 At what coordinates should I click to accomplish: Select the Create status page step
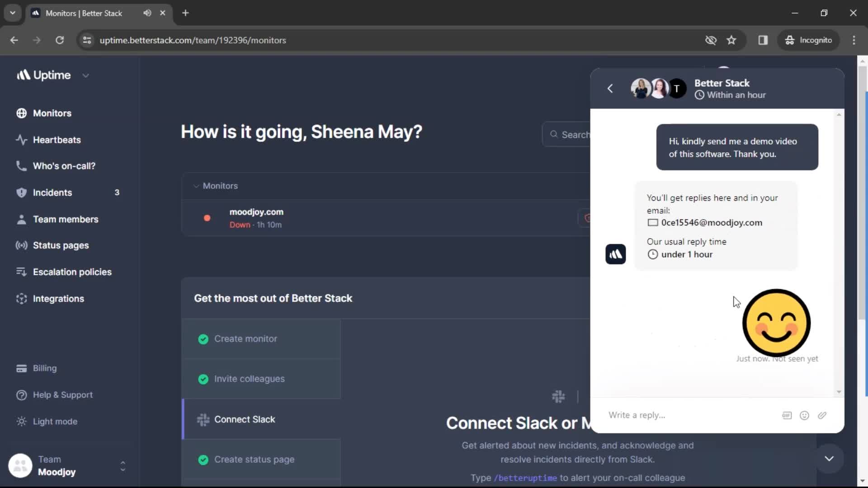pyautogui.click(x=261, y=460)
